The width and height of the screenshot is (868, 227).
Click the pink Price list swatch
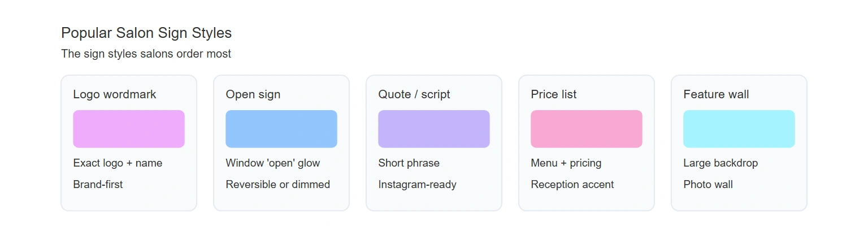(x=587, y=129)
